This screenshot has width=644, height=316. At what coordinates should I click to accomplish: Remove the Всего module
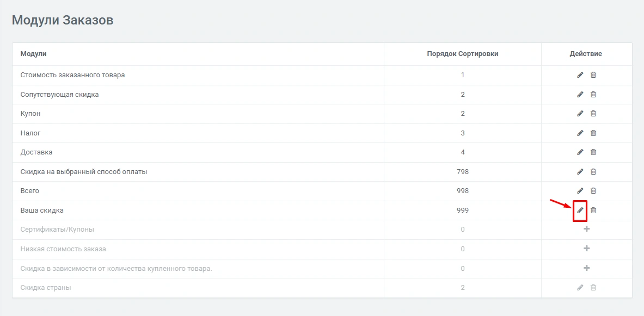pos(593,191)
